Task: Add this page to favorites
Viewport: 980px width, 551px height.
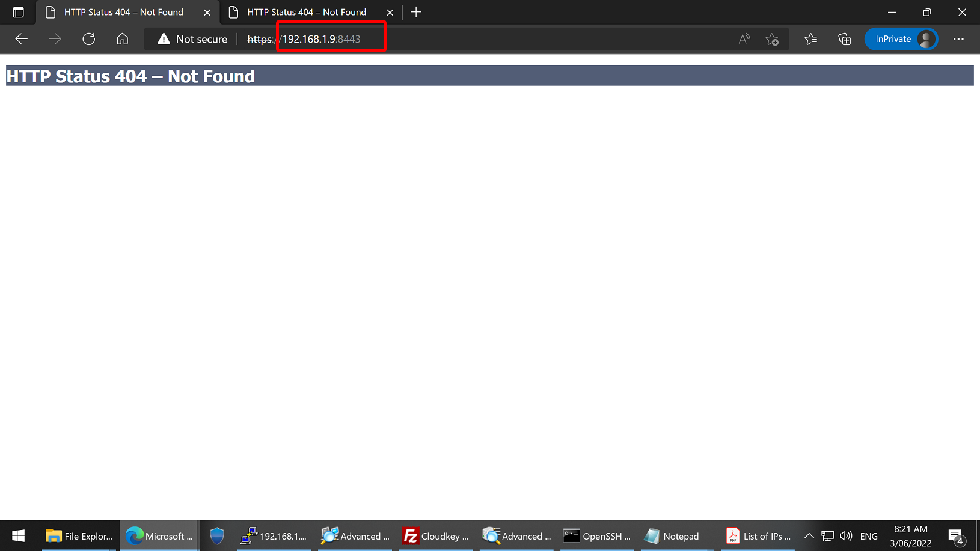Action: click(772, 39)
